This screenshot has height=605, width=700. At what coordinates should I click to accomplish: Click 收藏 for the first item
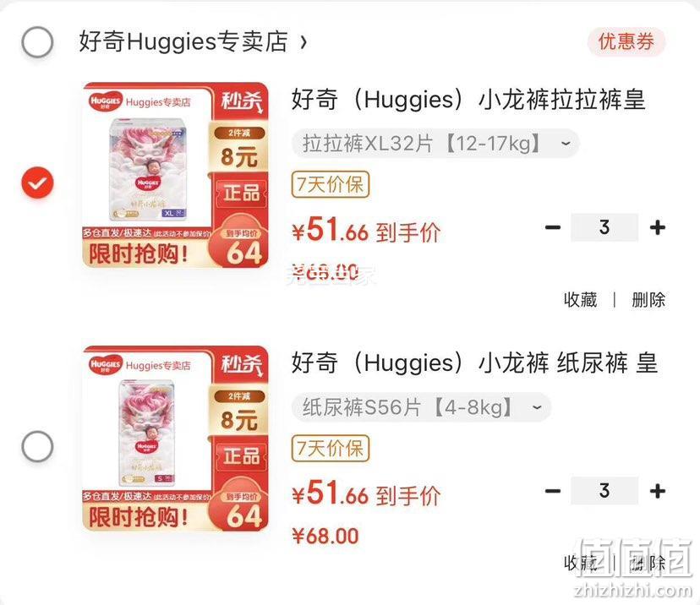(x=580, y=299)
